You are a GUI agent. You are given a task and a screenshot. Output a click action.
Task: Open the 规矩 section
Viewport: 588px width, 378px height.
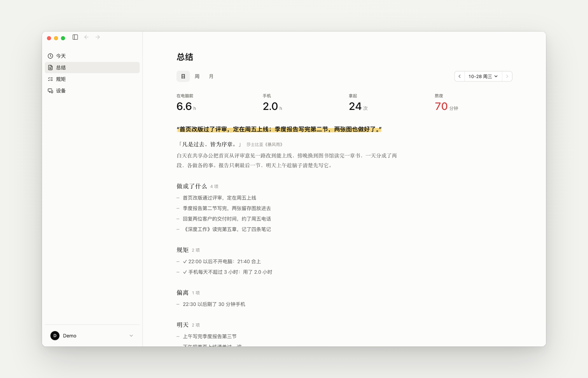click(x=92, y=79)
